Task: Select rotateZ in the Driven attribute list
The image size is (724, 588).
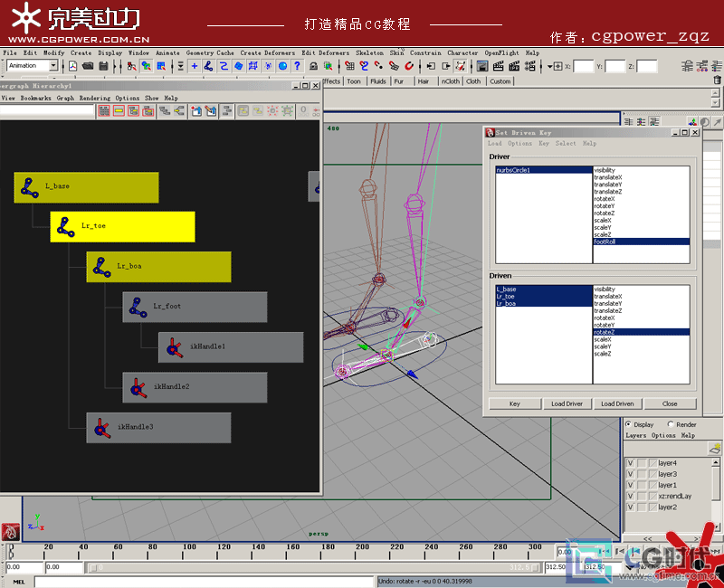Action: pyautogui.click(x=642, y=332)
